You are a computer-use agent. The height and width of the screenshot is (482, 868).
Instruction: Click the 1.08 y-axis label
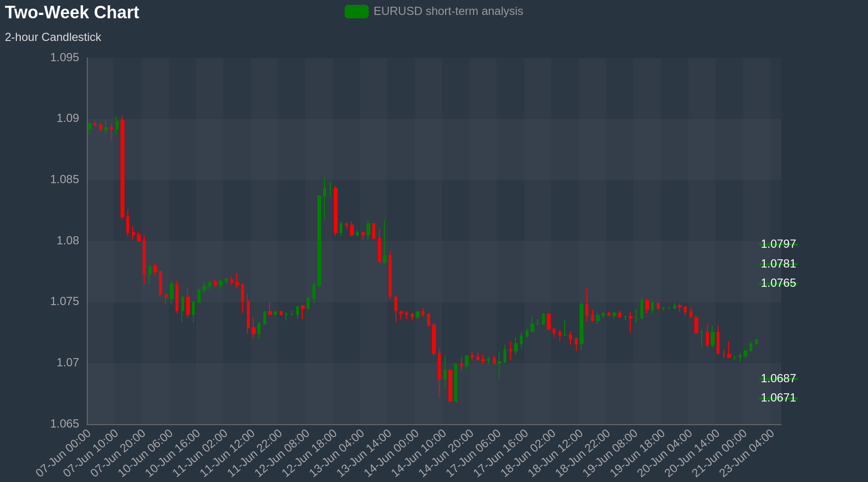tap(68, 241)
